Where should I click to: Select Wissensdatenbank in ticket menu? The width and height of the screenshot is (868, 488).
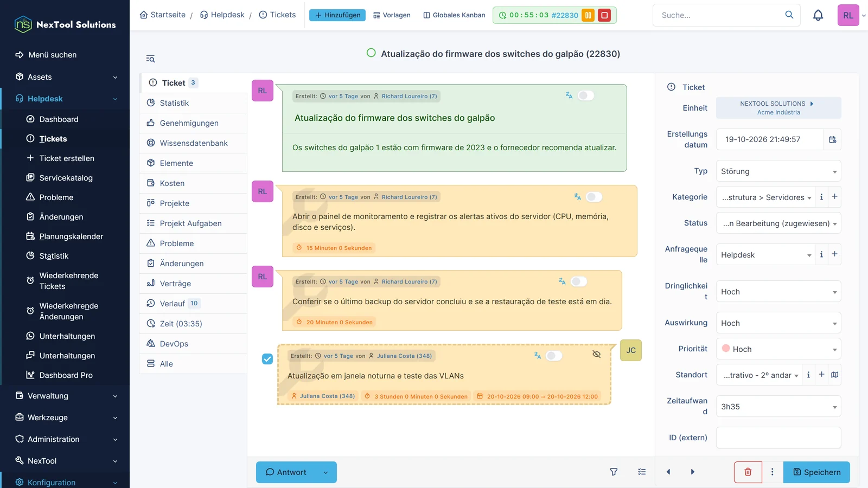[x=193, y=143]
